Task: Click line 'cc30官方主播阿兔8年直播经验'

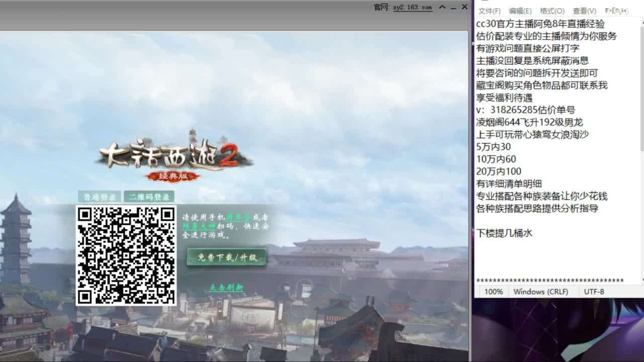Action: point(540,24)
